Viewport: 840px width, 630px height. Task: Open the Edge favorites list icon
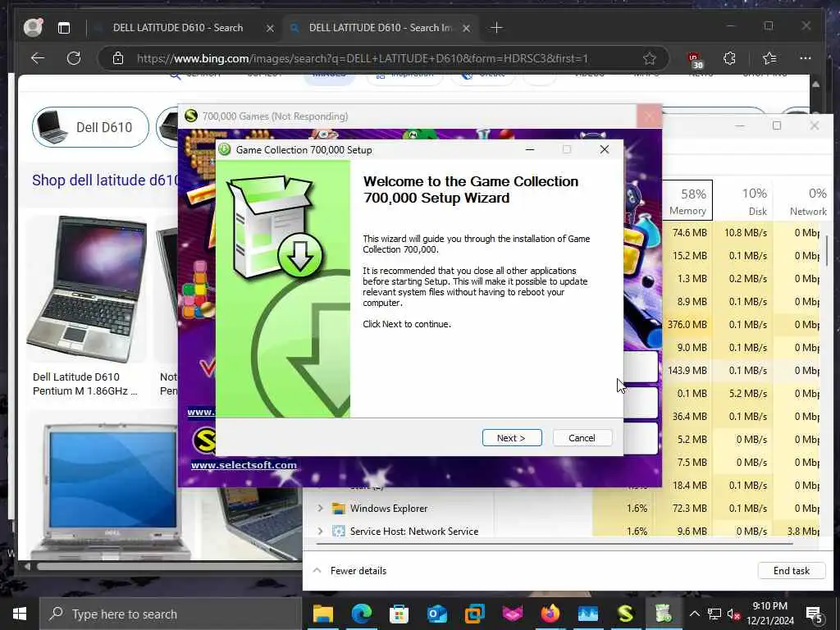(769, 58)
